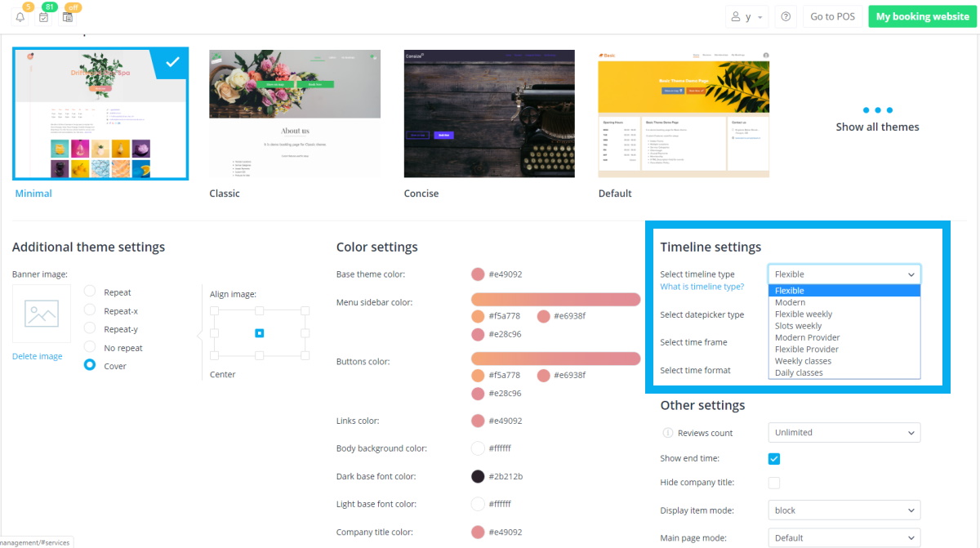Toggle the Show end time checkbox

coord(774,459)
